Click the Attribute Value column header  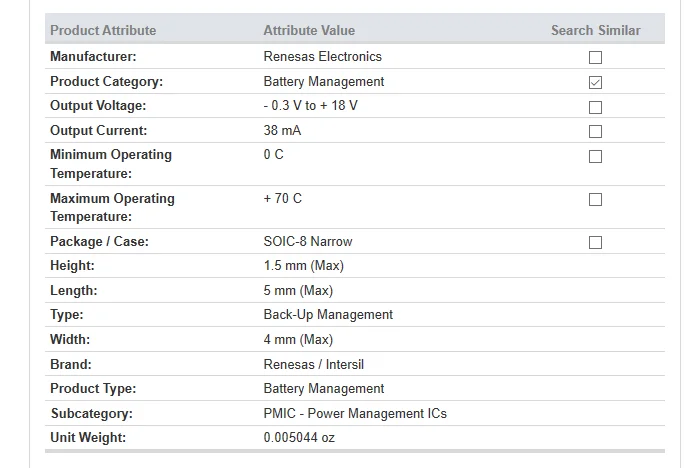pyautogui.click(x=309, y=30)
